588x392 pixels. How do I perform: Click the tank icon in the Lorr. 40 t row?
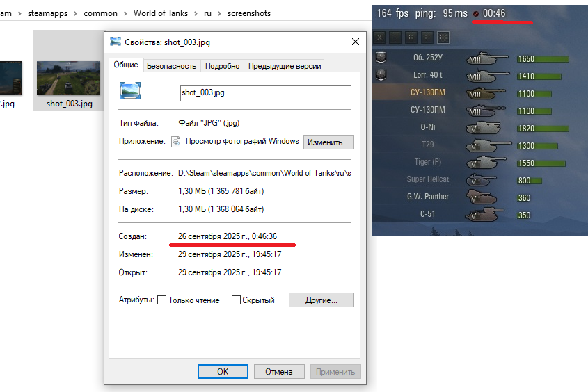[488, 76]
